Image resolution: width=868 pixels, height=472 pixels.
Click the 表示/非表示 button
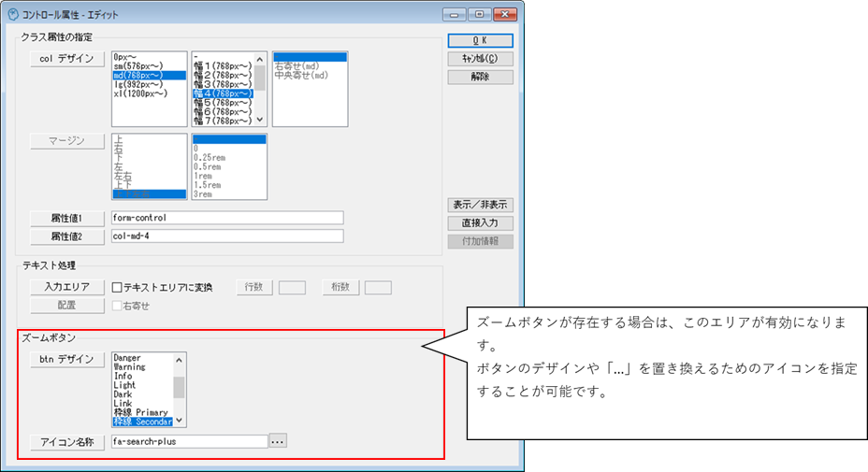480,205
